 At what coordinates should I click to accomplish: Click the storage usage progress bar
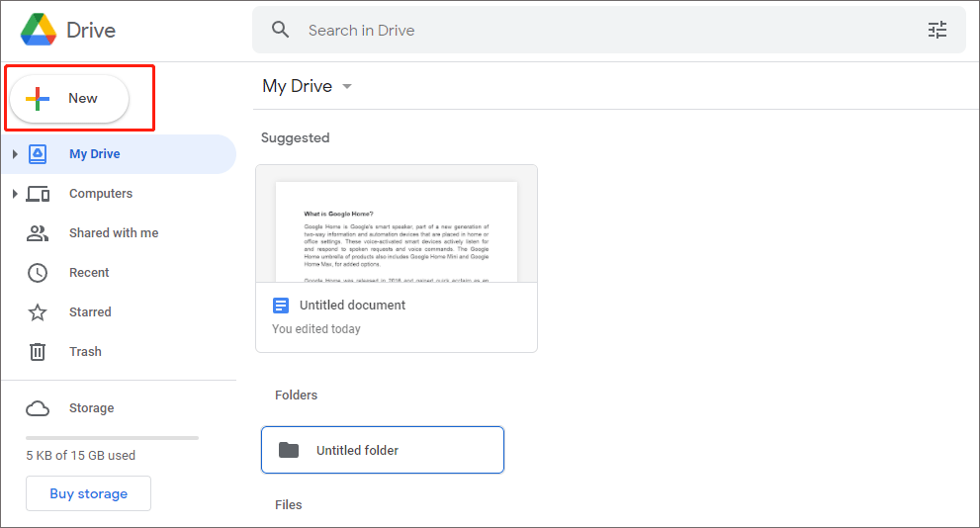112,438
